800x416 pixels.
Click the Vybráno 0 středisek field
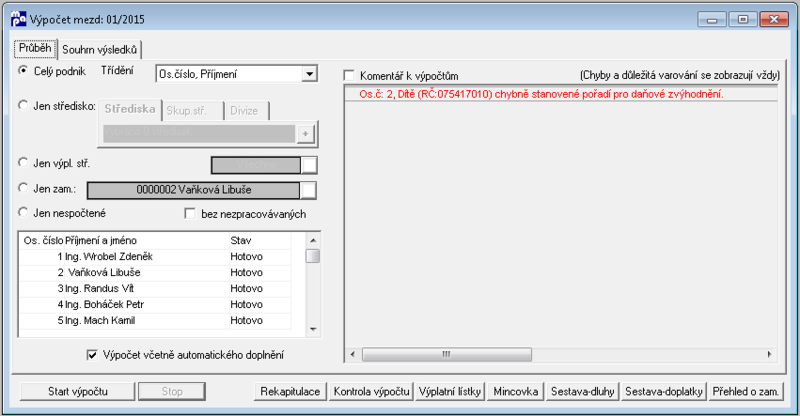click(199, 133)
